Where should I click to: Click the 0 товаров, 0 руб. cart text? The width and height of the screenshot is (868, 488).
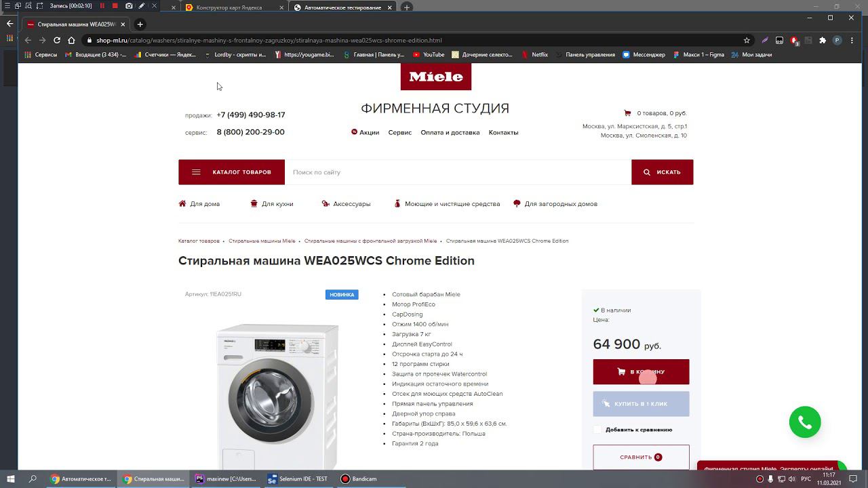662,113
